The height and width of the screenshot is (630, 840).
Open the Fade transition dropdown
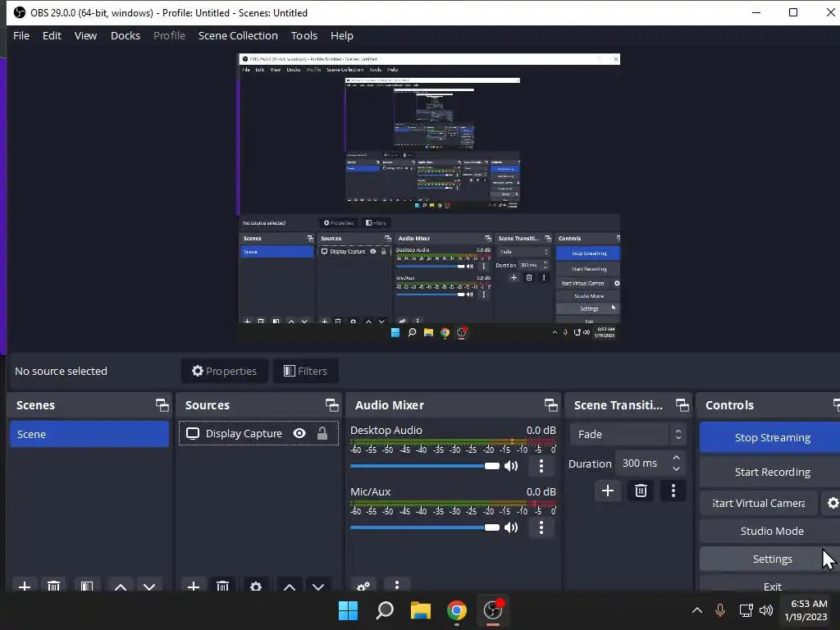tap(628, 434)
